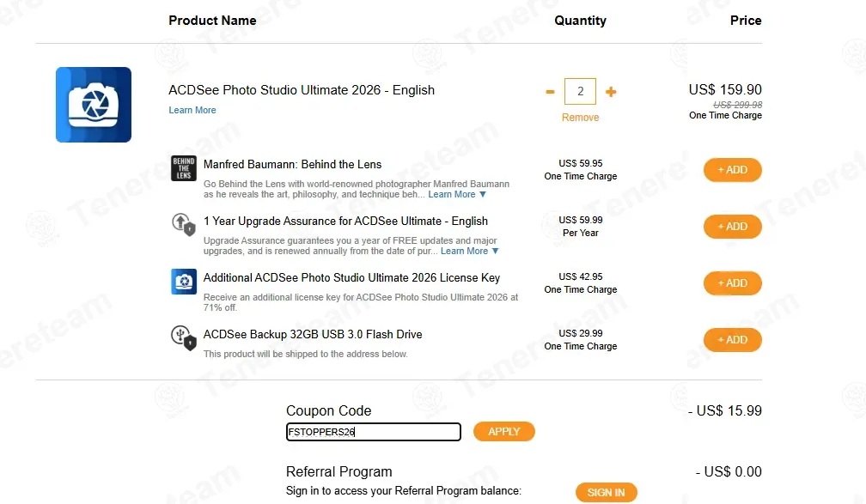Image resolution: width=866 pixels, height=504 pixels.
Task: Sign in to the Referral Program
Action: (x=607, y=492)
